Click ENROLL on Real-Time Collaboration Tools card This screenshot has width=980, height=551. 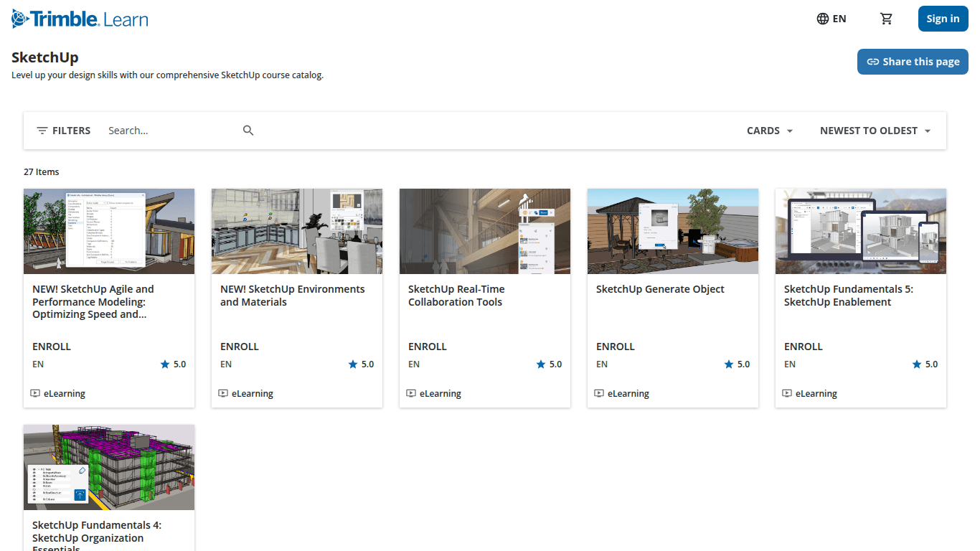pyautogui.click(x=428, y=347)
